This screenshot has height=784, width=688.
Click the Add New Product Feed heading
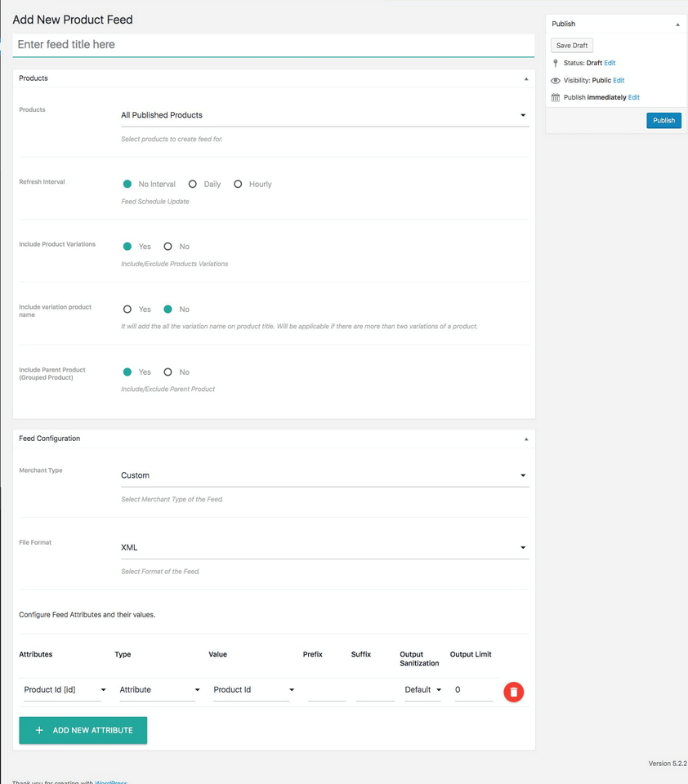click(73, 20)
